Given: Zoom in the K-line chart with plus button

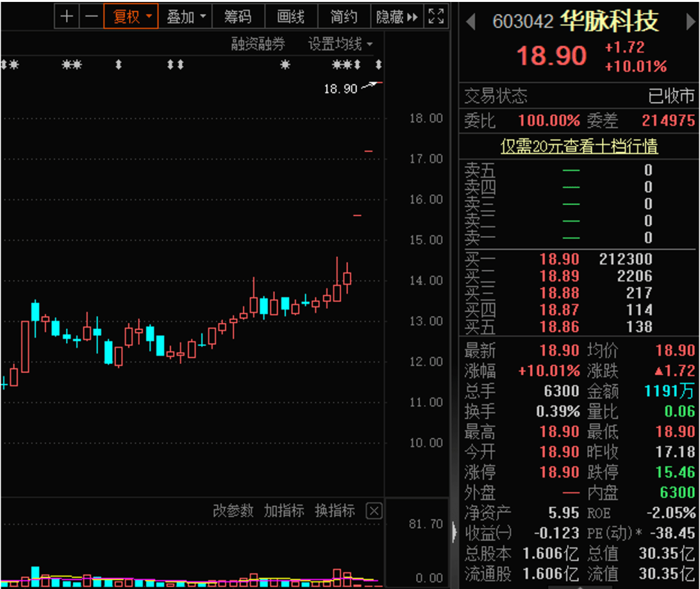Looking at the screenshot, I should (67, 16).
